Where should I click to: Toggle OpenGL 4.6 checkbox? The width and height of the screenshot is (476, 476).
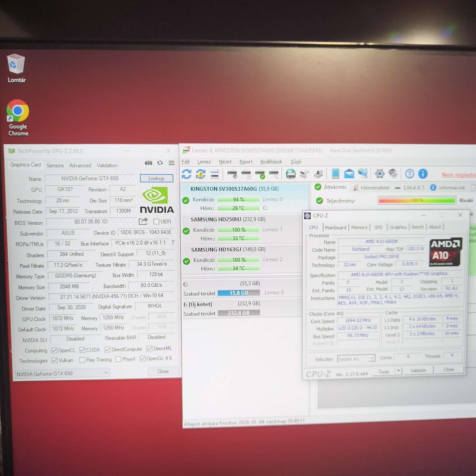(143, 358)
